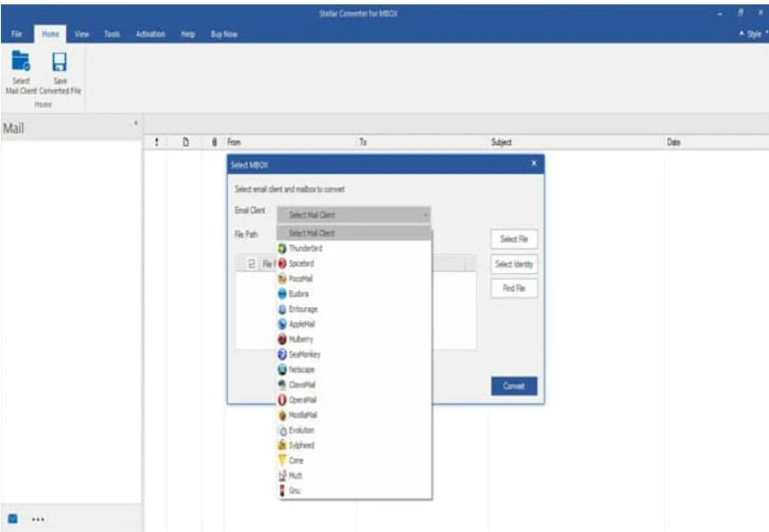Click the Buy Now tab
Viewport: 769px width, 532px height.
[224, 34]
